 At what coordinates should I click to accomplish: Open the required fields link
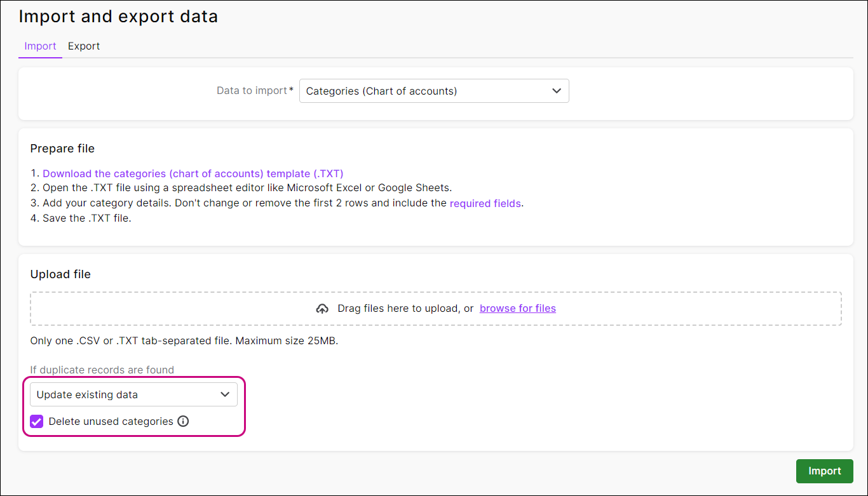[485, 203]
